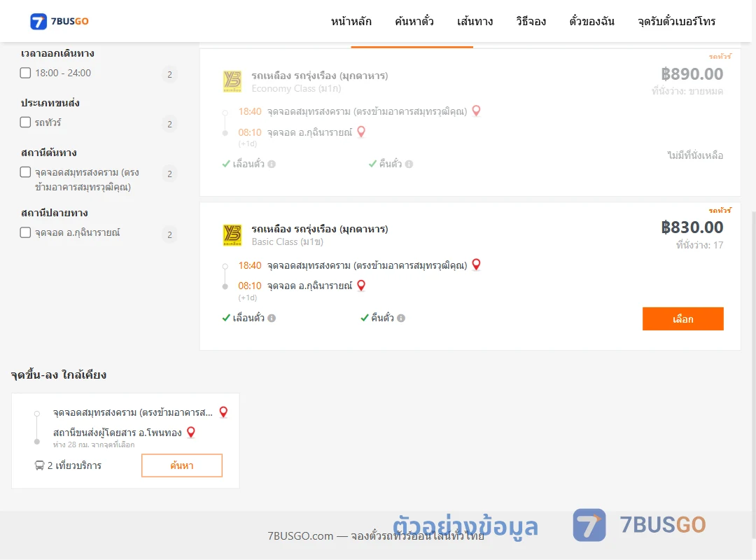Open the ตั๋วของฉัน menu item

click(591, 21)
